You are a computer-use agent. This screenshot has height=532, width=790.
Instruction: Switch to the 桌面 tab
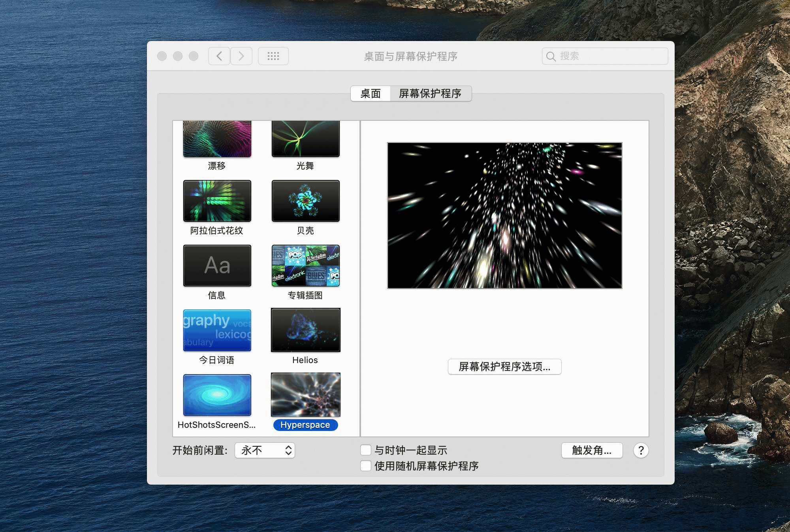pyautogui.click(x=371, y=94)
